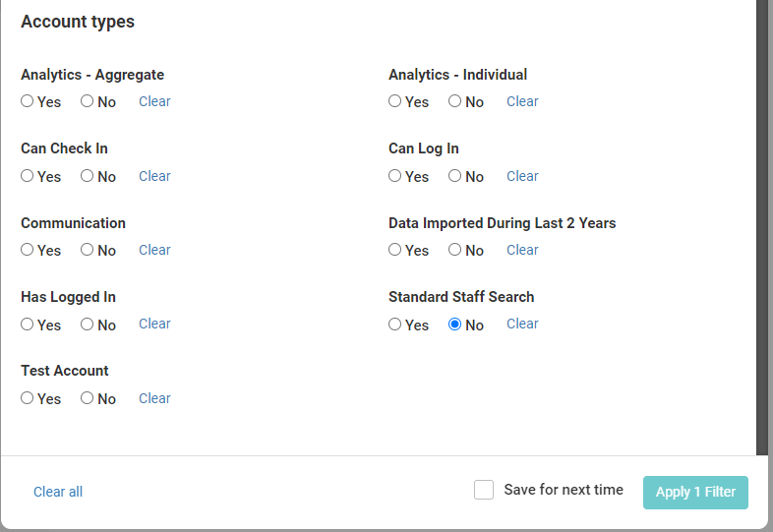Clear the Communication selection

154,250
